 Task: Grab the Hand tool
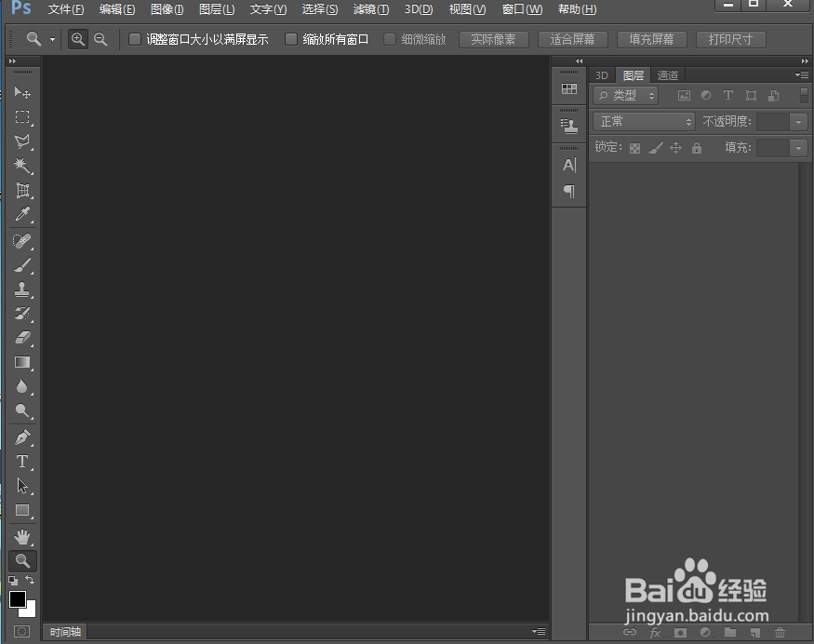(22, 536)
